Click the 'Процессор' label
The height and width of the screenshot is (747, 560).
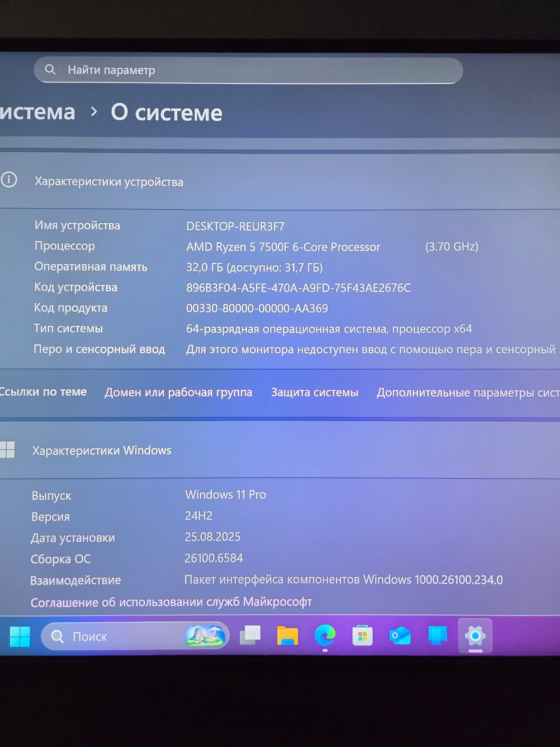tap(65, 246)
